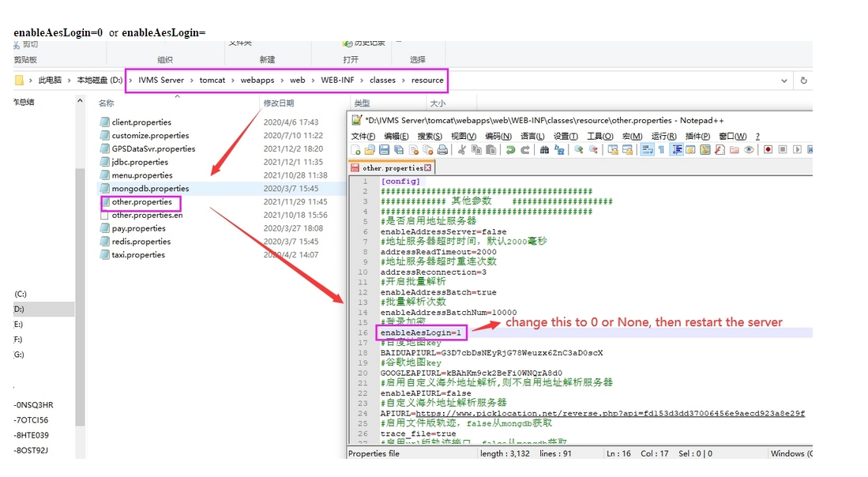Zoom out using the Notepad++ magnifier icon
868x477 pixels.
[x=593, y=150]
